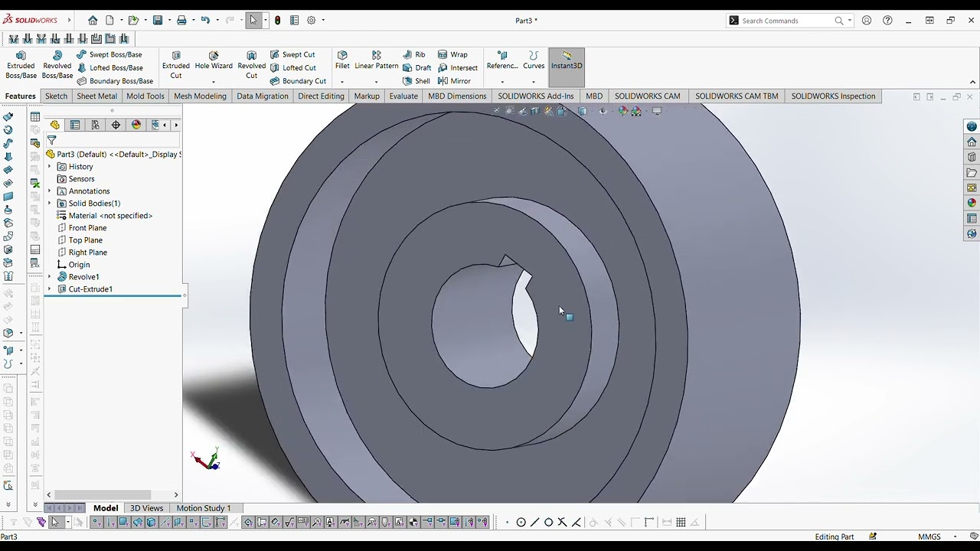The width and height of the screenshot is (980, 551).
Task: Select Material <not specified> item
Action: pyautogui.click(x=105, y=216)
